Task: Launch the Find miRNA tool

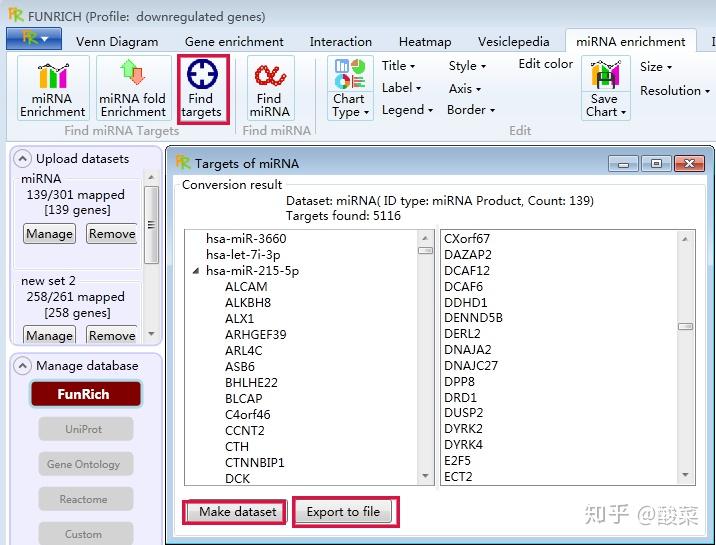Action: pyautogui.click(x=270, y=88)
